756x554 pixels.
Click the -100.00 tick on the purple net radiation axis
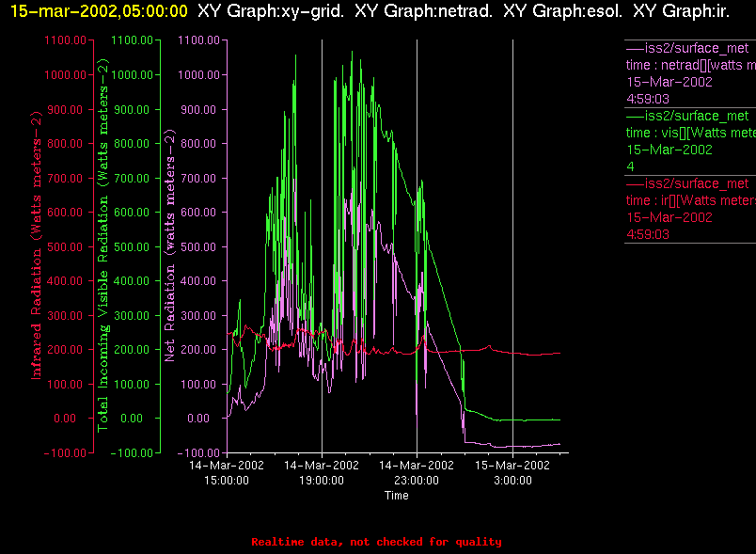tap(197, 452)
